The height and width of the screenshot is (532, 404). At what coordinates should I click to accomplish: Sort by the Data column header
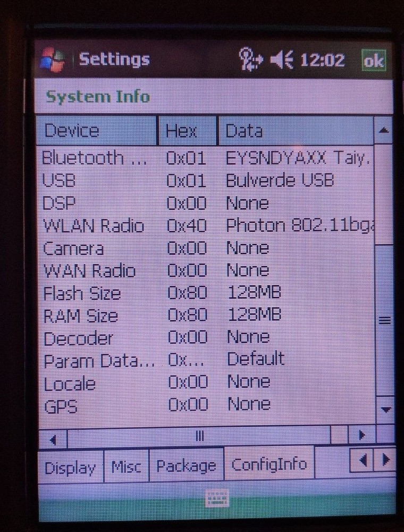coord(296,131)
